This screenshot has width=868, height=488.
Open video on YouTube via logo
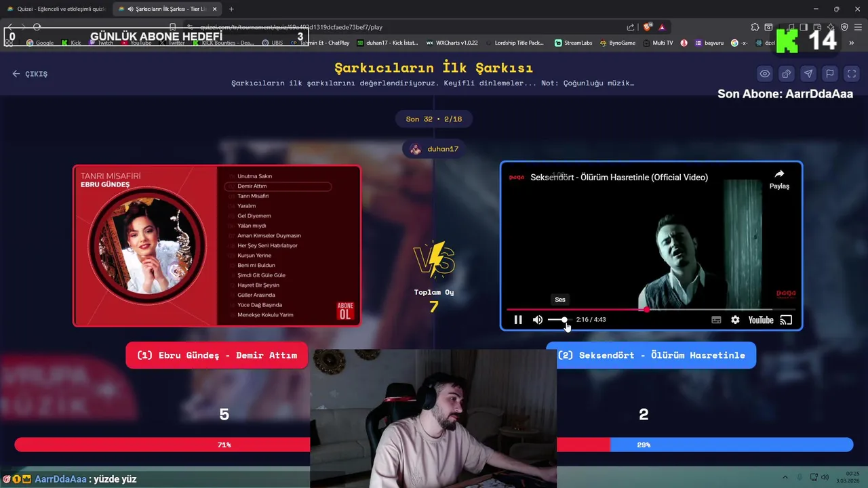pyautogui.click(x=761, y=320)
